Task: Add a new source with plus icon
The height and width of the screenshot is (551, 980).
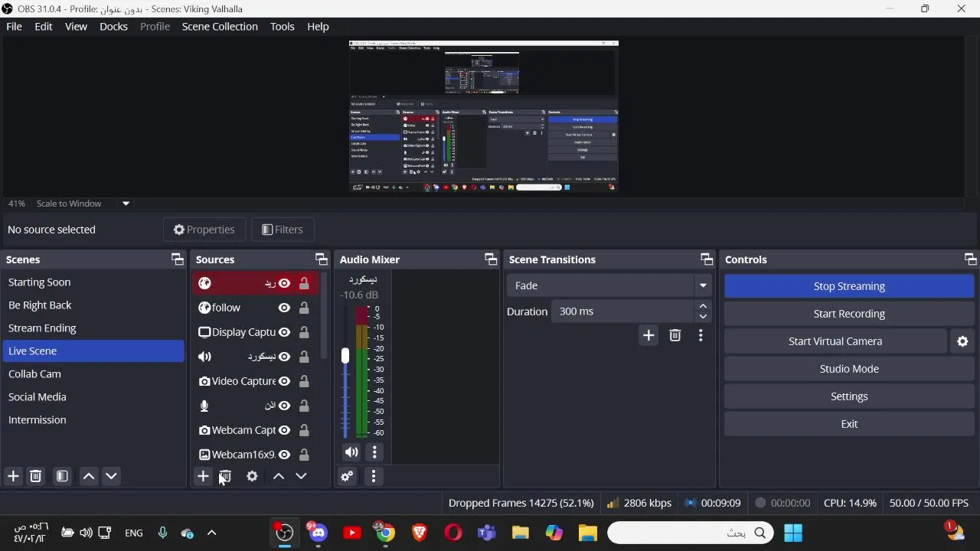Action: pos(203,476)
